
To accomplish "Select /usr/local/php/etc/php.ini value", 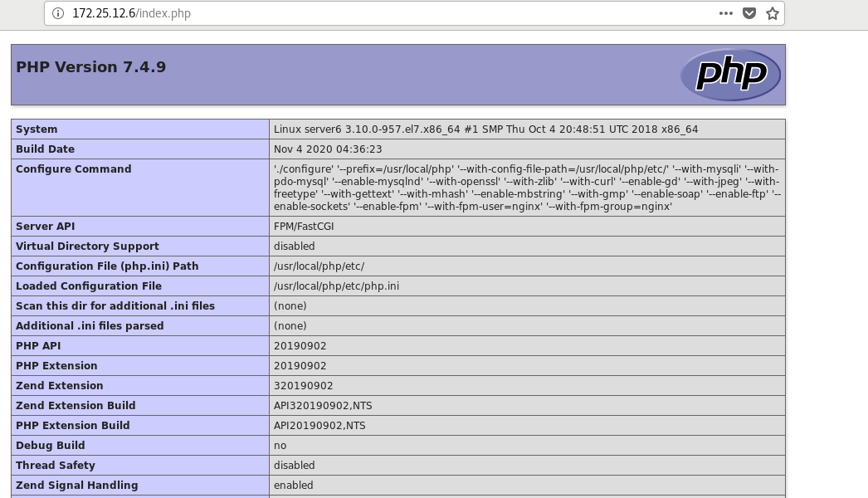I will 336,286.
